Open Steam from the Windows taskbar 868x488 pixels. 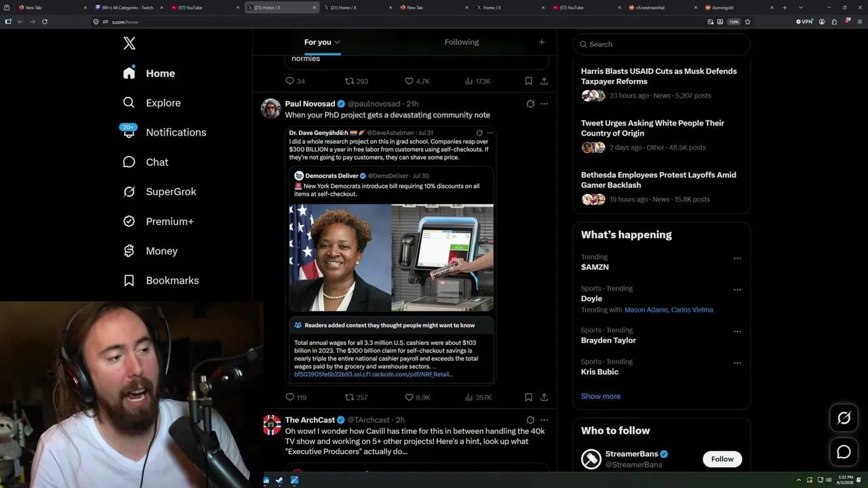(x=279, y=481)
